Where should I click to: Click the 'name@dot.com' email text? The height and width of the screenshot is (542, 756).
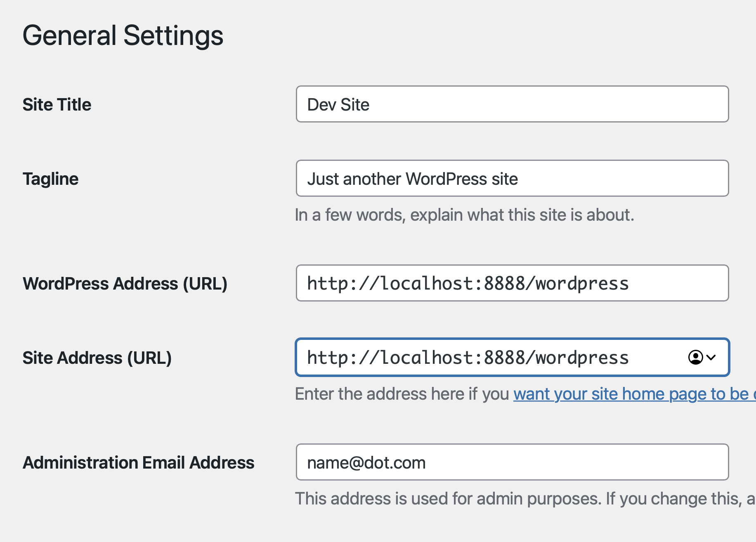coord(366,463)
